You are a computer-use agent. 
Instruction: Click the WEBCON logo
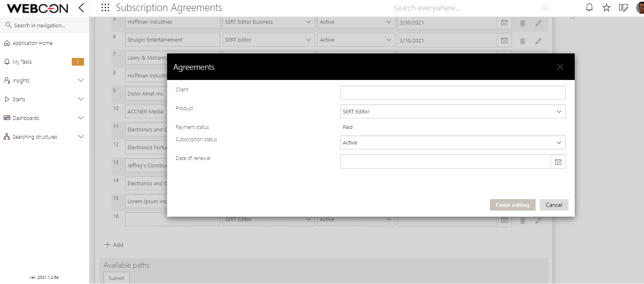(x=37, y=8)
